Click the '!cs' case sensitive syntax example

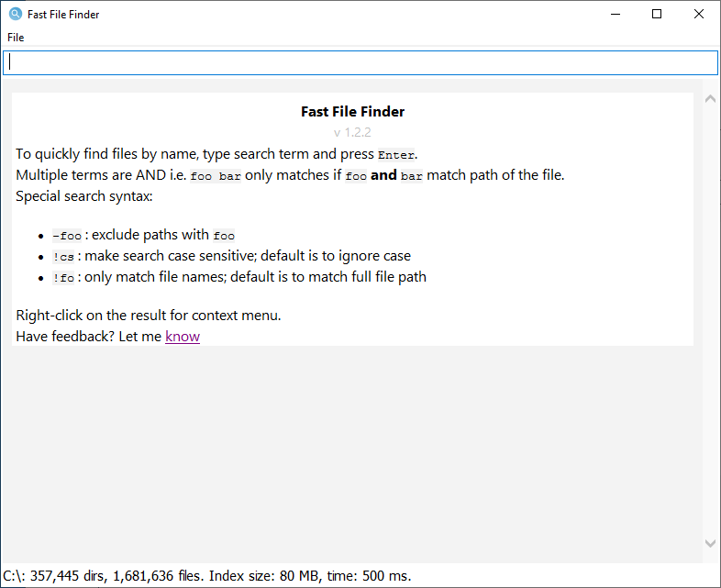pyautogui.click(x=63, y=257)
